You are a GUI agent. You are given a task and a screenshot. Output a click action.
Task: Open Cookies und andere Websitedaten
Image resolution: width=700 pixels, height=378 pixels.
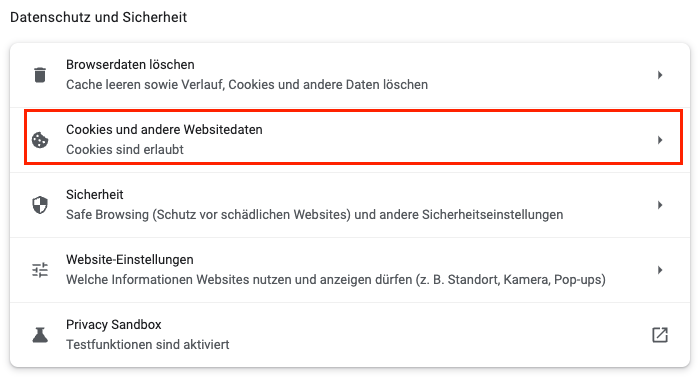point(350,140)
